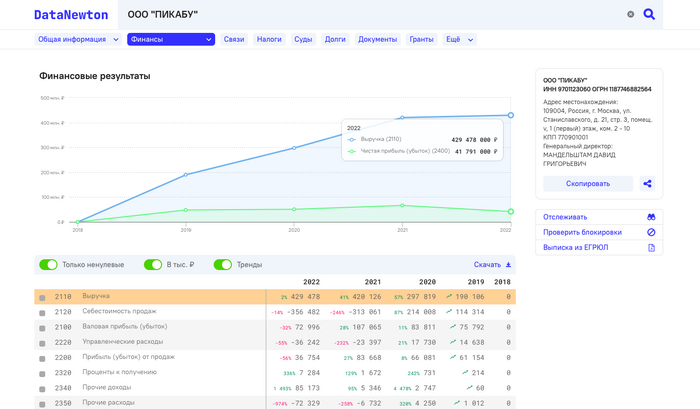Click the block icon for Проверить блокировки

(x=650, y=232)
